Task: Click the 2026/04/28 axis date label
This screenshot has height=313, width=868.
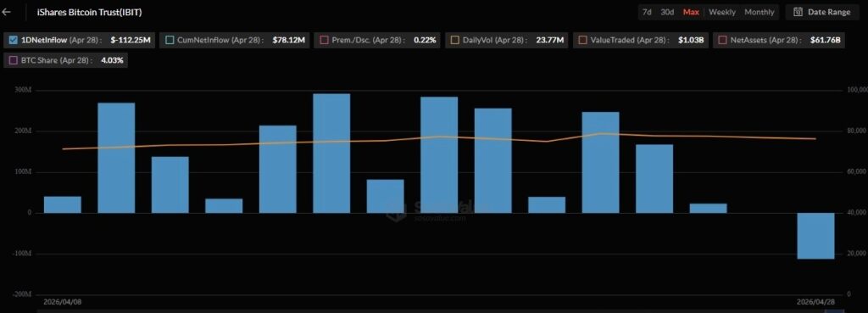Action: tap(815, 303)
